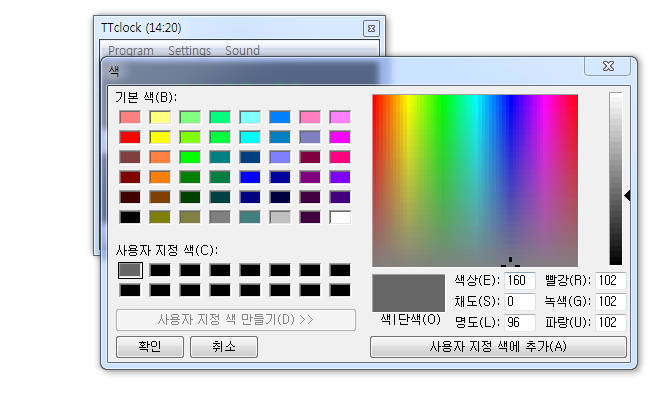Image resolution: width=669 pixels, height=398 pixels.
Task: Click the 취소 (Cancel) button
Action: pos(224,346)
